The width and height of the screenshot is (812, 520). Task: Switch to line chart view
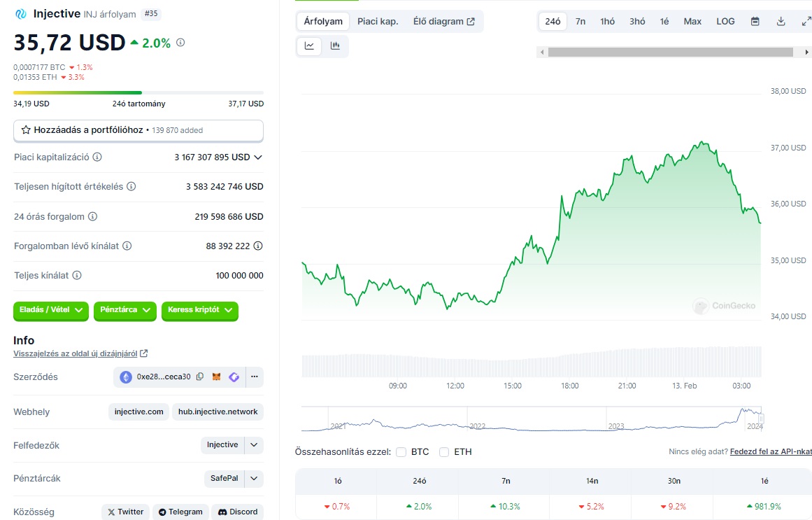pos(309,45)
